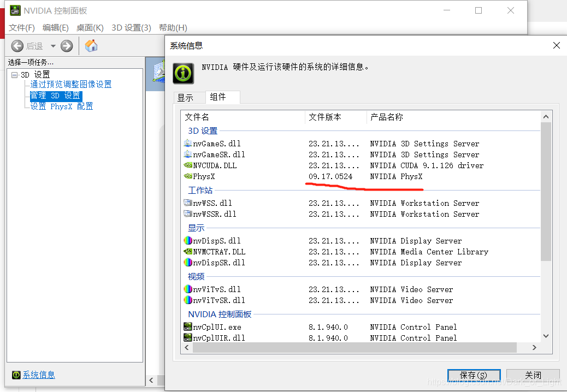Image resolution: width=567 pixels, height=392 pixels.
Task: Click the 工作站 group header in list
Action: [x=200, y=190]
